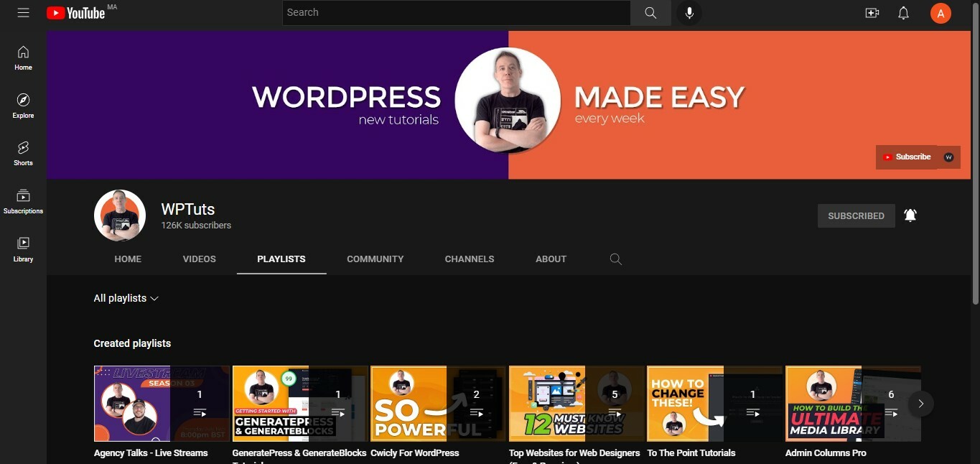Open the All playlists dropdown
The height and width of the screenshot is (464, 980).
(x=126, y=298)
